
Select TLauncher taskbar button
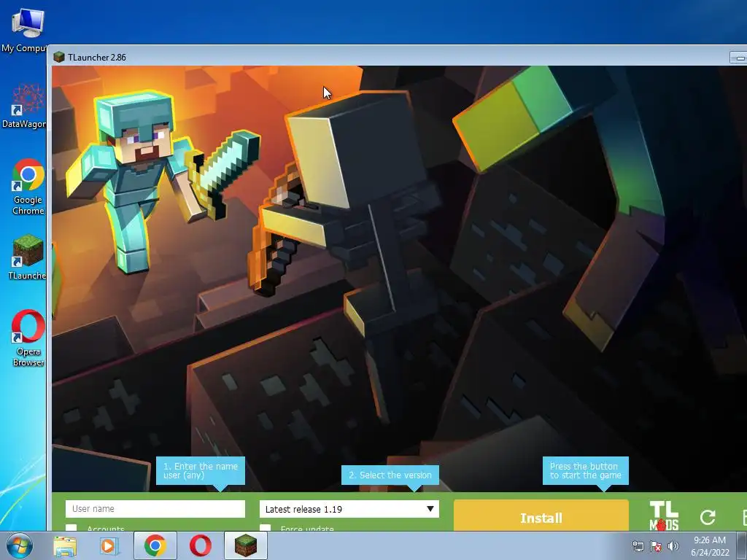(x=246, y=545)
